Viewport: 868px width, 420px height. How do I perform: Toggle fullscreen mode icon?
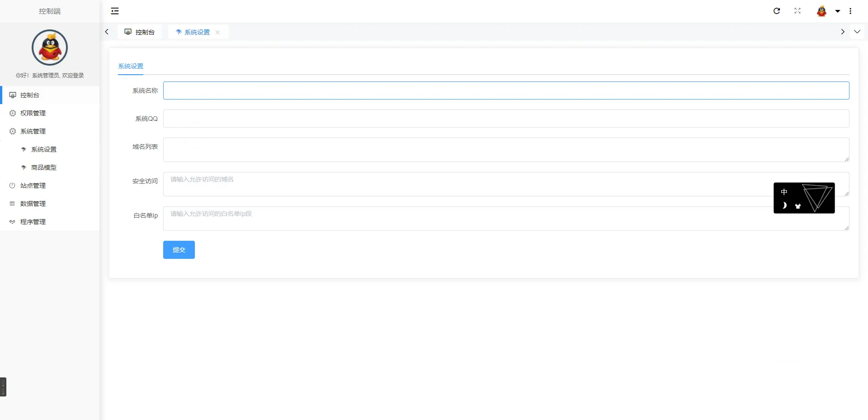click(797, 11)
